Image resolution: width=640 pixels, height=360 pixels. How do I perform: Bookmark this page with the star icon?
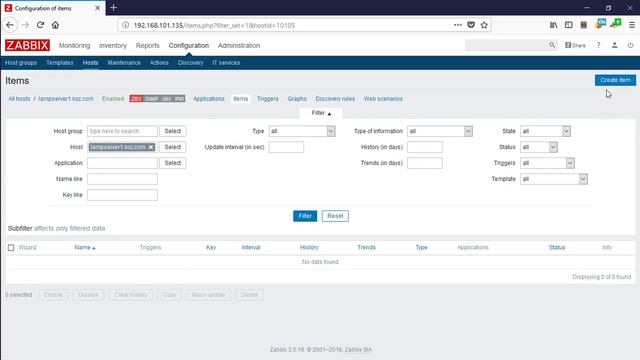484,25
